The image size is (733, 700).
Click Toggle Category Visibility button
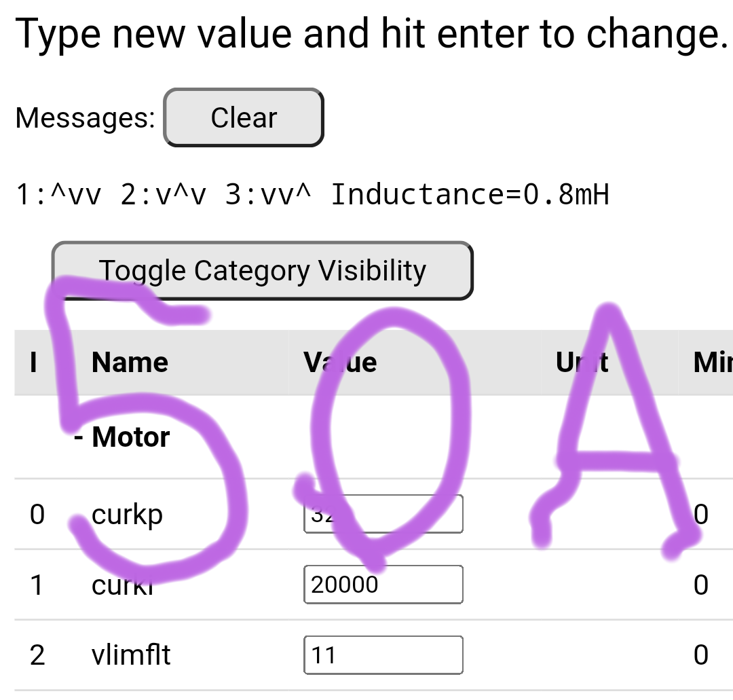tap(262, 270)
